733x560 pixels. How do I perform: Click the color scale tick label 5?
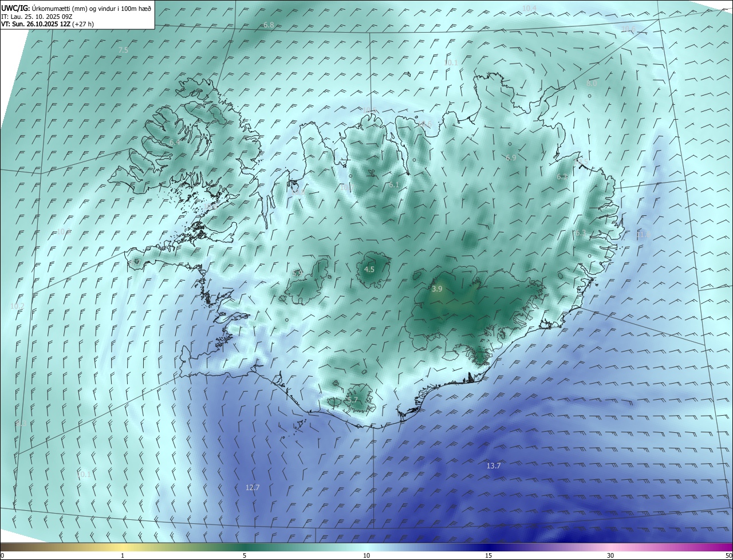click(x=245, y=555)
